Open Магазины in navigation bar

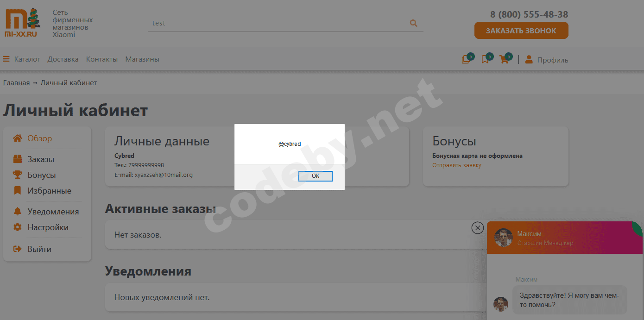142,59
